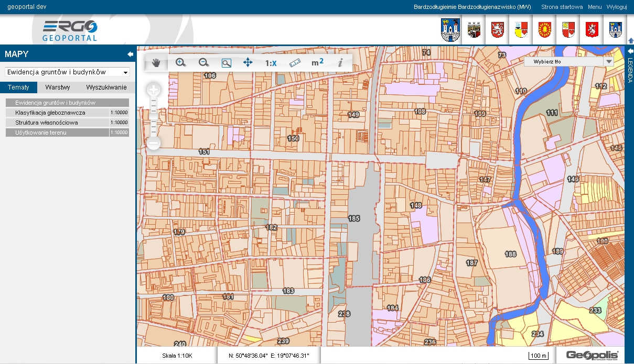Select the ruler distance measure tool
634x364 pixels.
pos(294,63)
